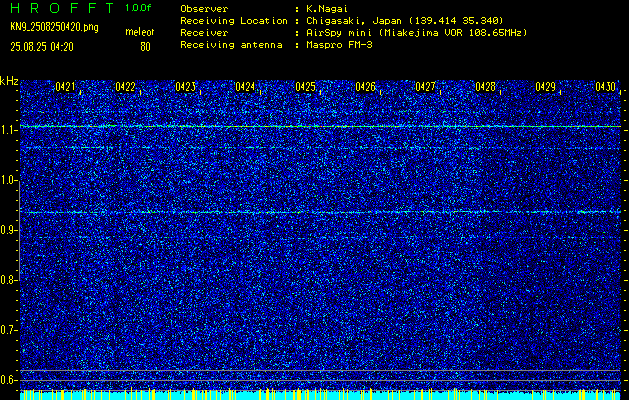Click the 0421 time marker
The image size is (629, 400).
pos(65,87)
